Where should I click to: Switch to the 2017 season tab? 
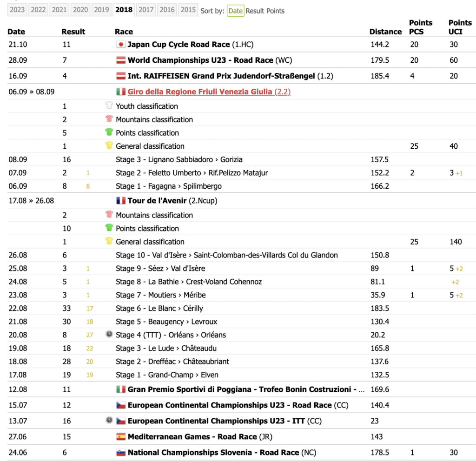pos(146,10)
